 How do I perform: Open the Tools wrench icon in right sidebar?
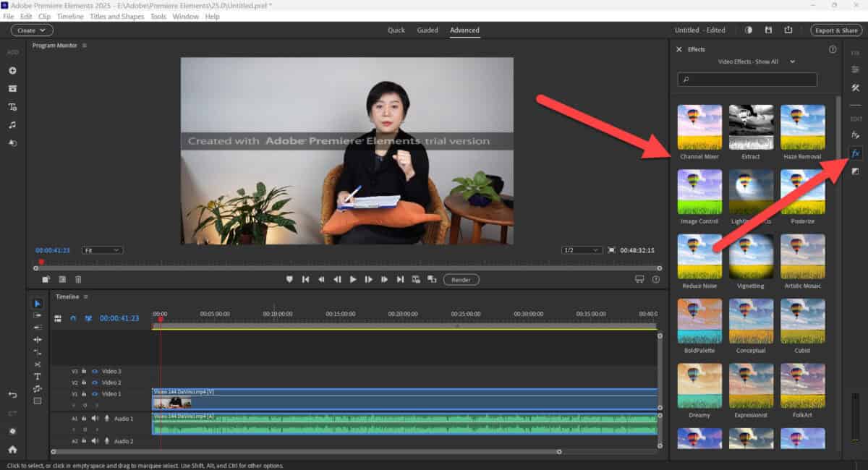pos(855,87)
